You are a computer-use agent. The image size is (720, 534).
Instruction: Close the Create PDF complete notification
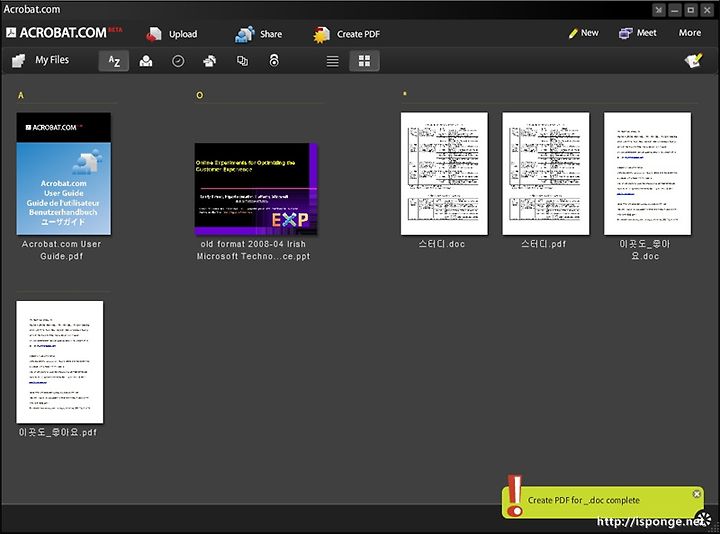click(697, 494)
